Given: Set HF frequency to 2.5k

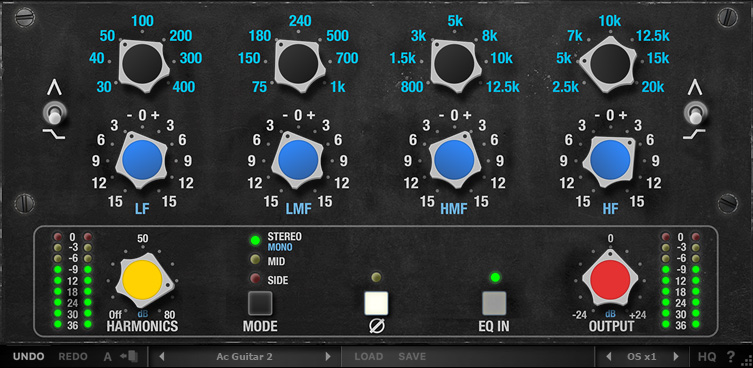Looking at the screenshot, I should (x=565, y=86).
